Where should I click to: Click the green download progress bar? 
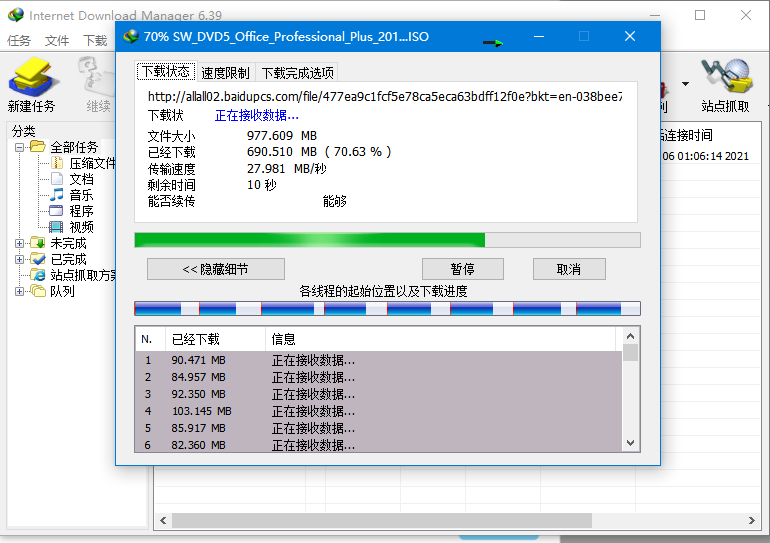pyautogui.click(x=387, y=240)
